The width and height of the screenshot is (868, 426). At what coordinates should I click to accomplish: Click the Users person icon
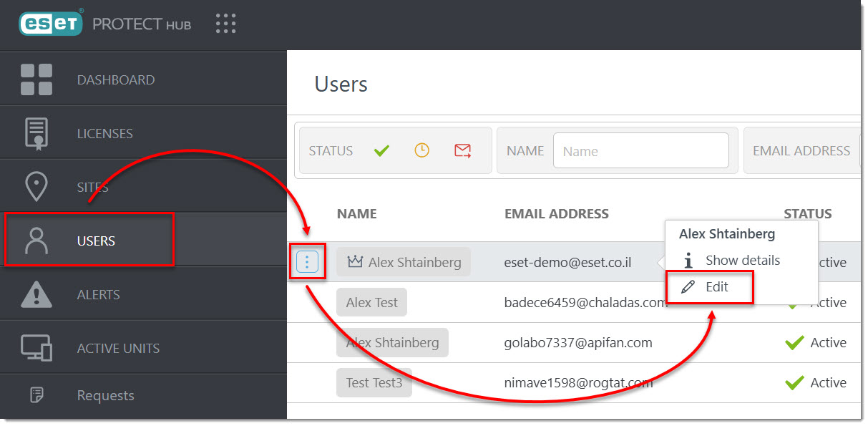click(36, 241)
